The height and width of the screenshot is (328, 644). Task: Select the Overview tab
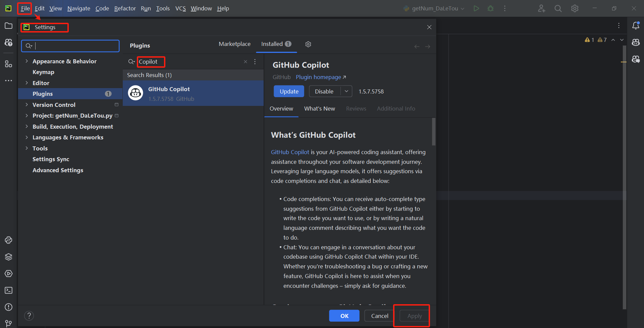[x=281, y=109]
